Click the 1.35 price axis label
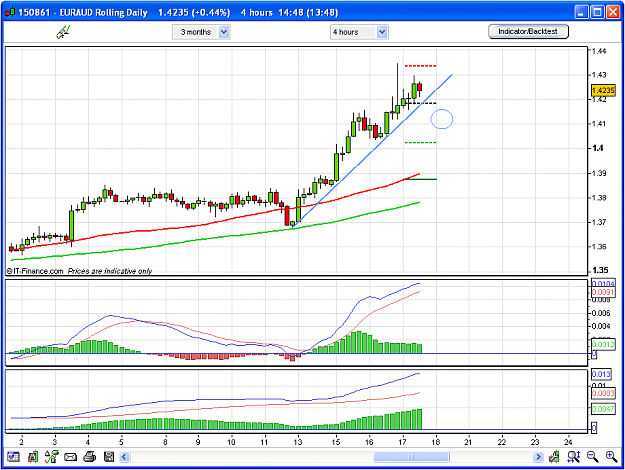Viewport: 625px width, 470px height. tap(601, 270)
